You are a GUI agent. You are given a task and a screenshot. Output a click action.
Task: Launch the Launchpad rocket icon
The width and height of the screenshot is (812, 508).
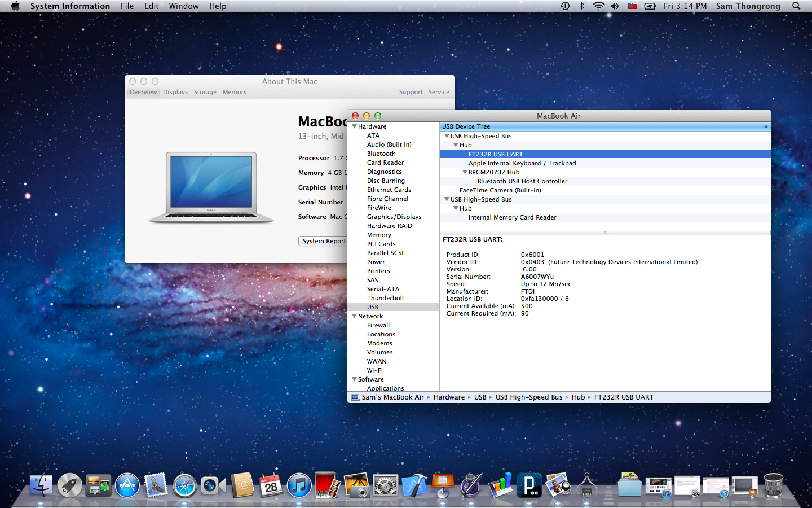(70, 485)
